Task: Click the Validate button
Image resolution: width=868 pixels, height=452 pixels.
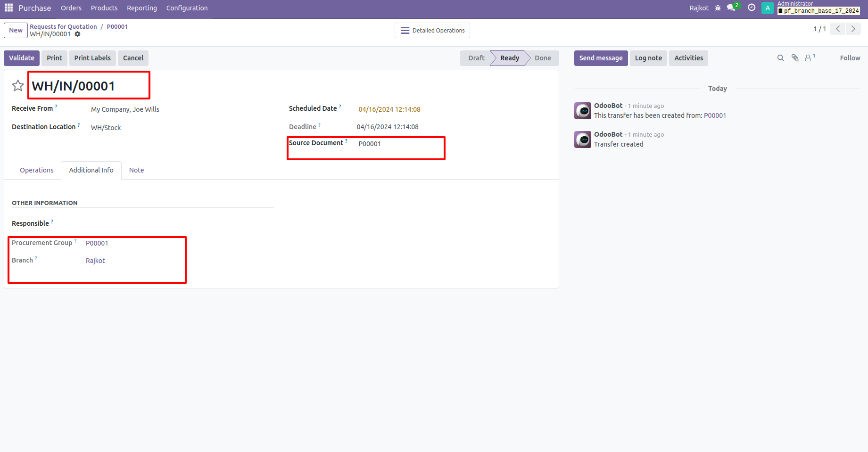Action: [x=22, y=58]
